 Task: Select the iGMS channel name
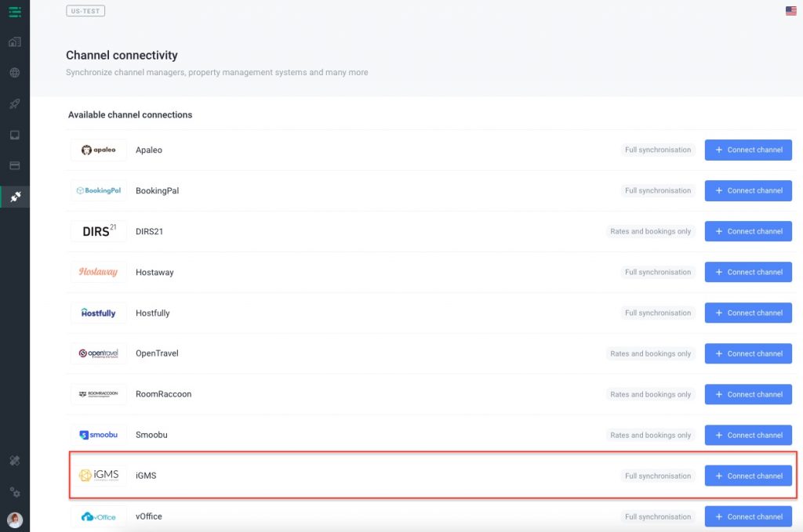(x=146, y=476)
